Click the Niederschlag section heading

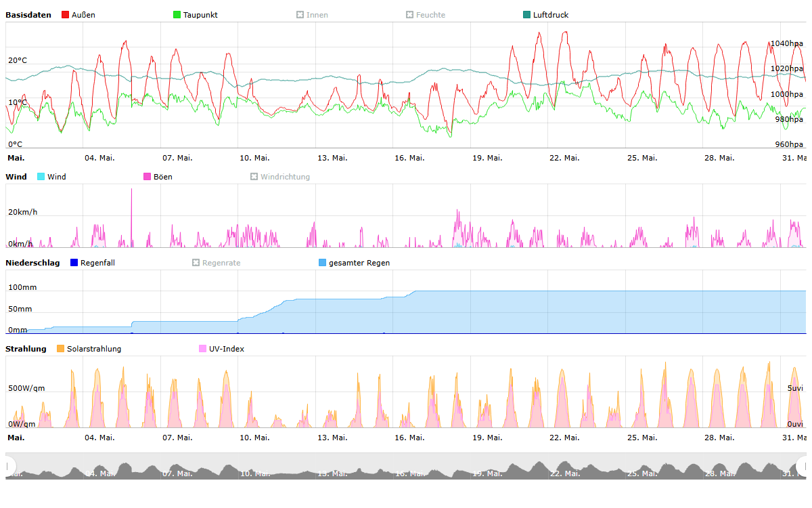tap(32, 263)
